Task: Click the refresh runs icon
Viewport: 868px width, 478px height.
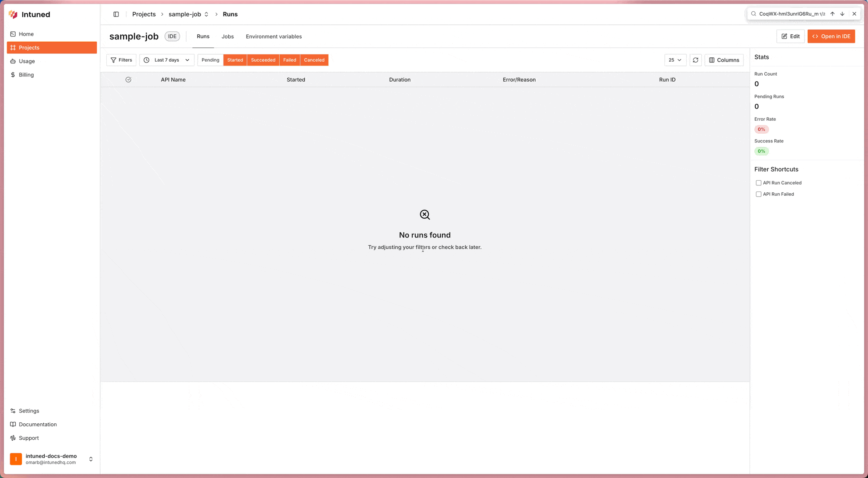Action: [695, 60]
